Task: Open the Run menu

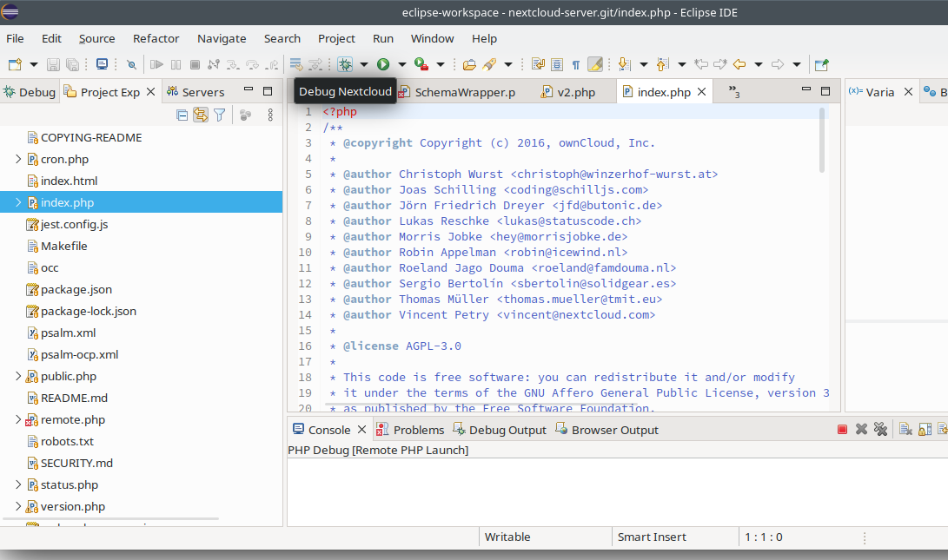Action: coord(382,39)
